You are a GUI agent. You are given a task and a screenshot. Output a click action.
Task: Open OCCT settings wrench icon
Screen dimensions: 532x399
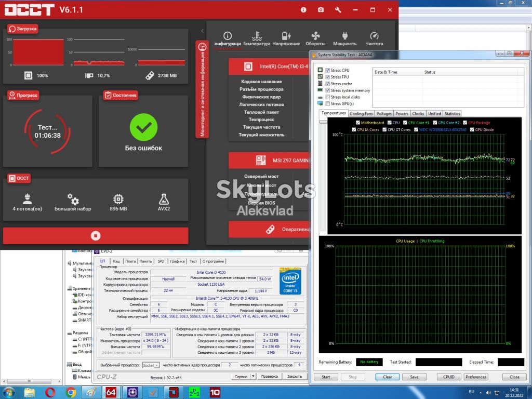[338, 10]
